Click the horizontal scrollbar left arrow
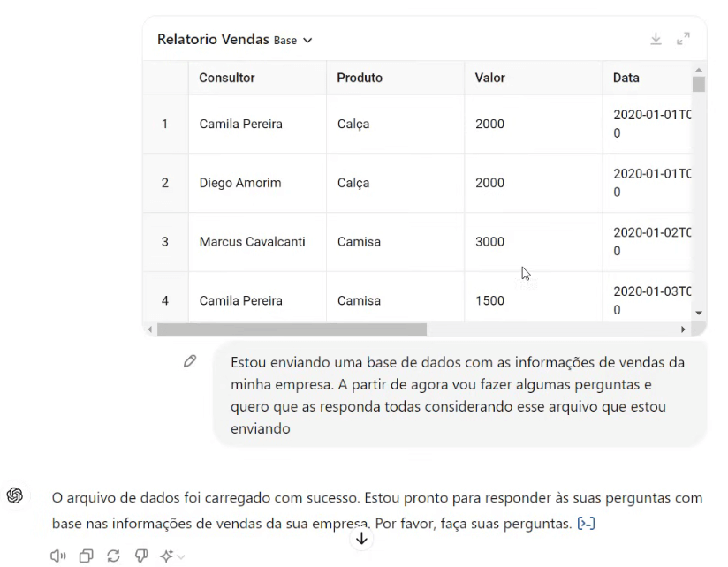Image resolution: width=728 pixels, height=567 pixels. point(149,329)
